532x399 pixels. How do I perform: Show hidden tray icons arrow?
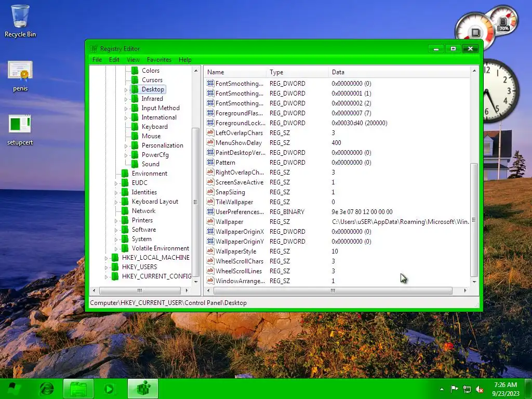[x=442, y=389]
